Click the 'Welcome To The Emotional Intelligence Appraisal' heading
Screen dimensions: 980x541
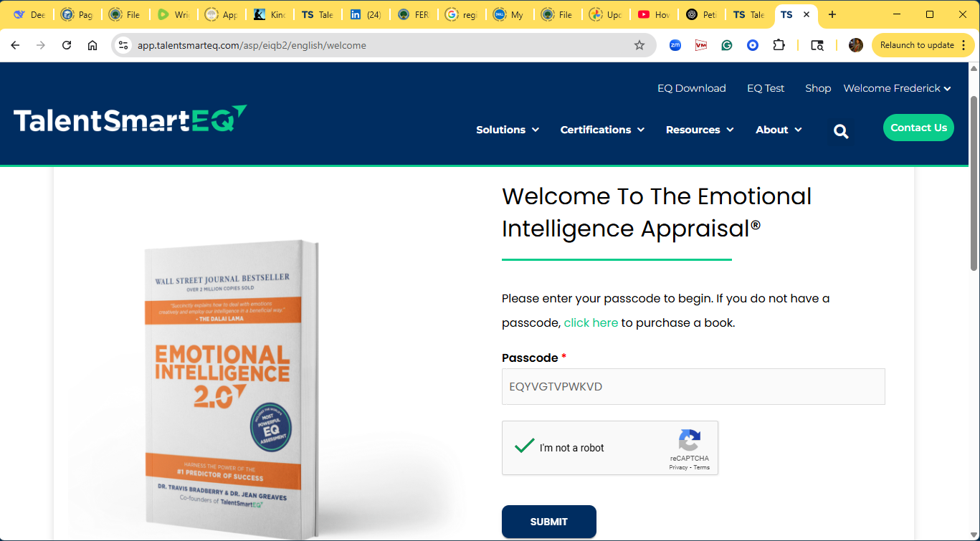[x=657, y=212]
